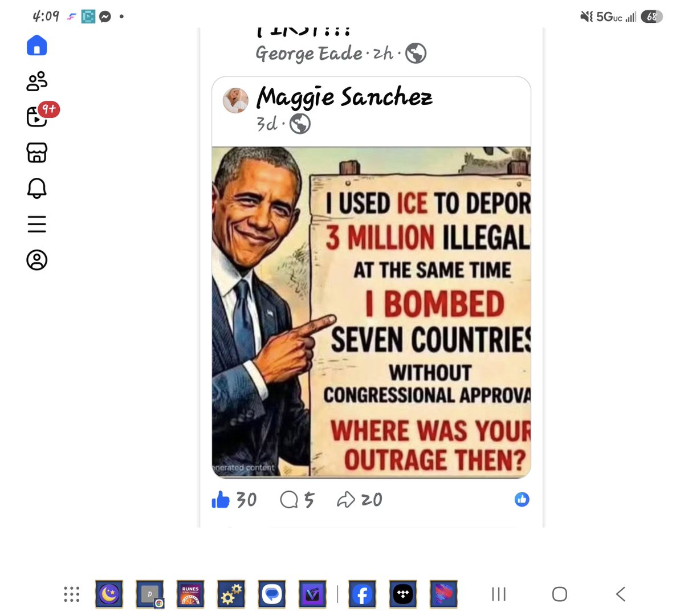Click the 2h timestamp by George Eade

[x=383, y=54]
